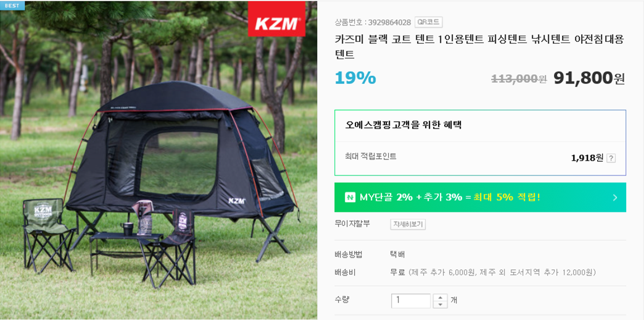Click the 오에스캠핑 고객을 위한 혜택 heading
Screen dimensions: 644x320
(x=403, y=125)
